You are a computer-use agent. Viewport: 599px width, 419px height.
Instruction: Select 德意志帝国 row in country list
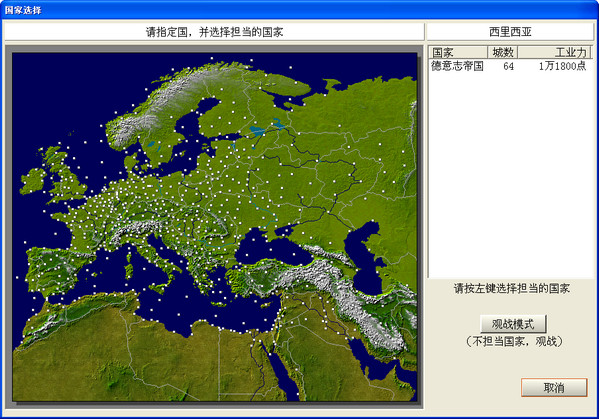(x=510, y=66)
